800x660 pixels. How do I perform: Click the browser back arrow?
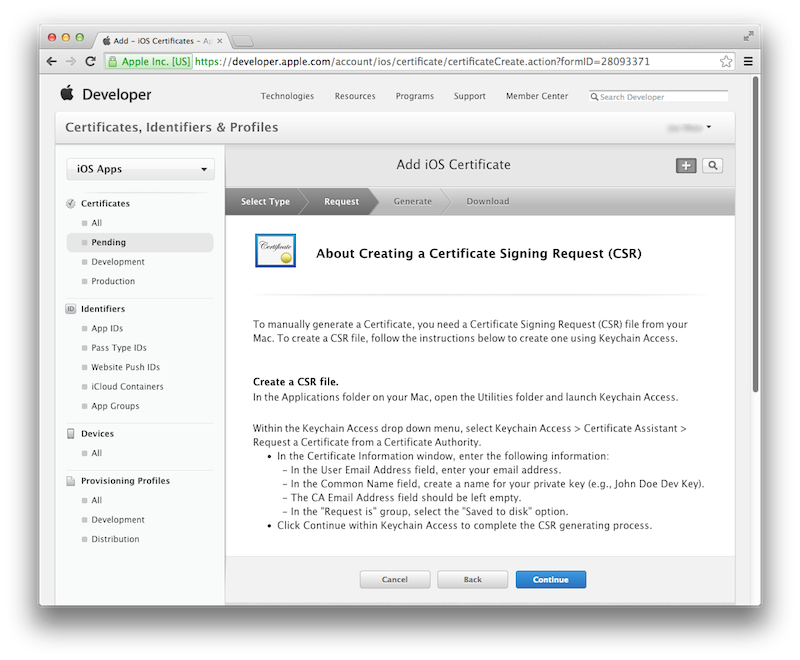tap(52, 62)
